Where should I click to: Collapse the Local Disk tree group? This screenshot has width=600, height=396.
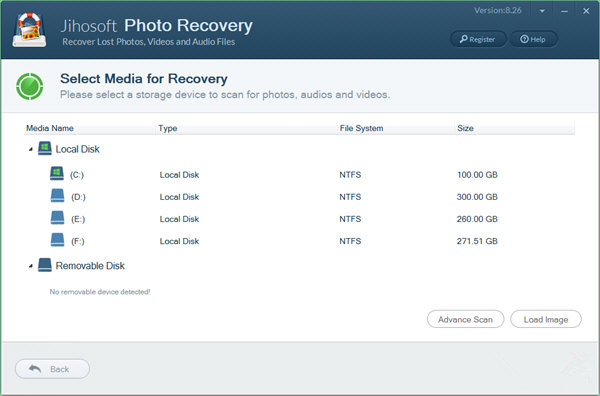[31, 149]
